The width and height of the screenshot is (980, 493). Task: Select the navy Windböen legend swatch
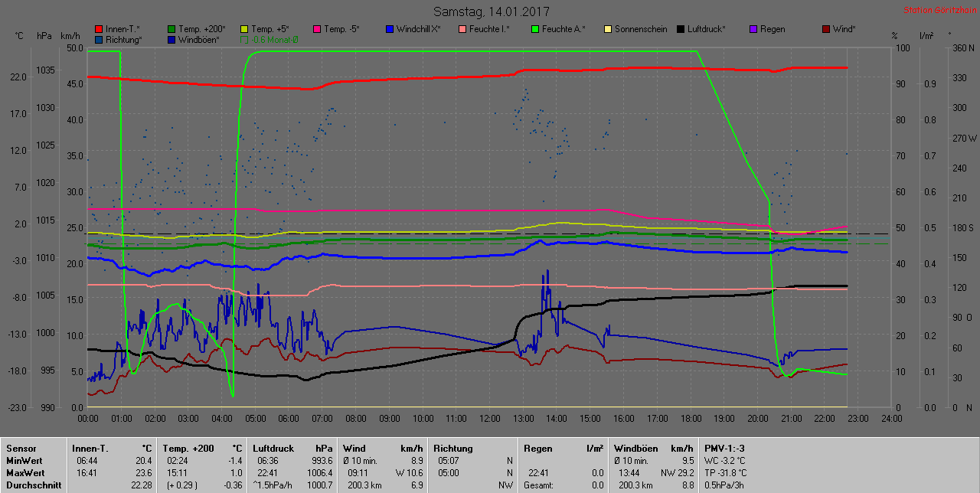tap(171, 39)
